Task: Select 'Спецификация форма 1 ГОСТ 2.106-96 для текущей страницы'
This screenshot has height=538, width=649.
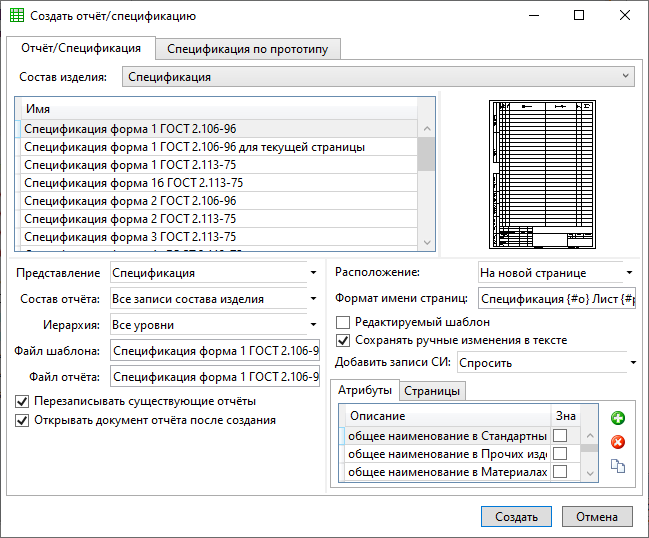Action: click(x=219, y=147)
